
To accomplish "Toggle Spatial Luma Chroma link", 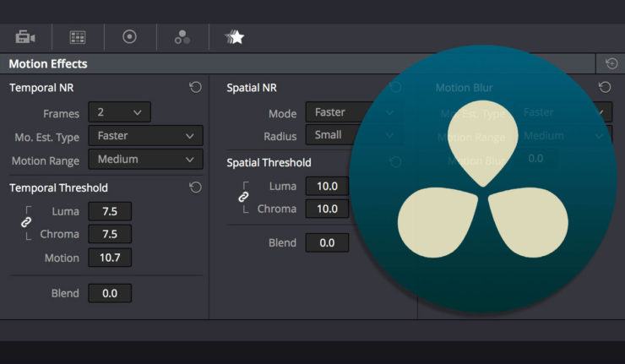I will coord(243,197).
